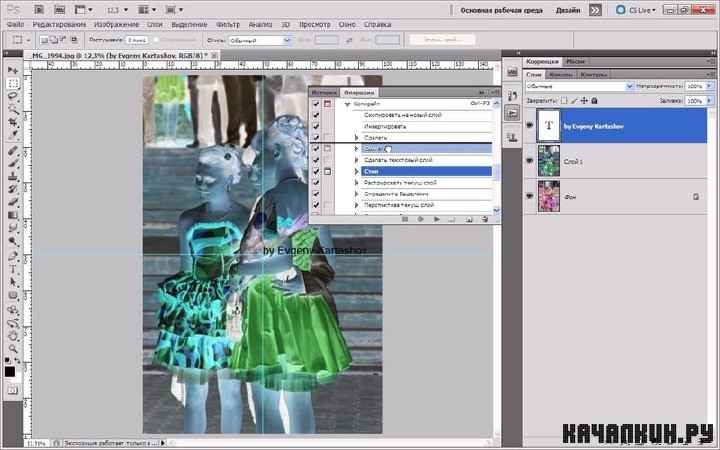This screenshot has width=720, height=450.
Task: Begin recording in the Actions panel
Action: (x=420, y=219)
